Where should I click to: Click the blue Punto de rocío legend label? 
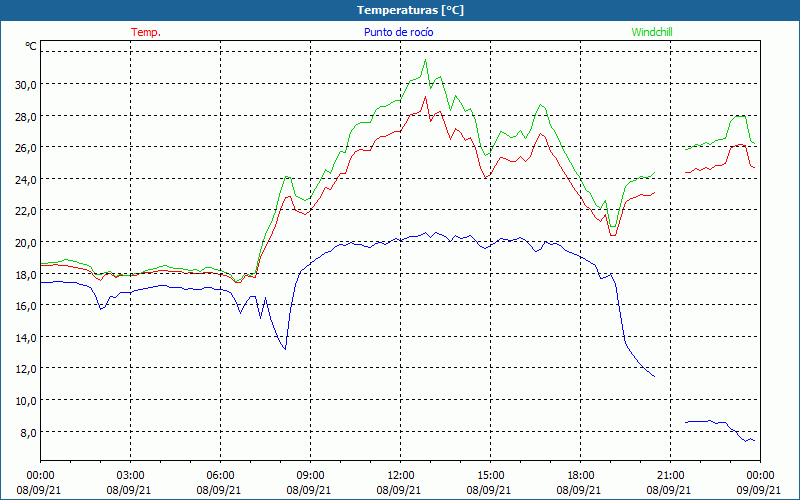(398, 32)
